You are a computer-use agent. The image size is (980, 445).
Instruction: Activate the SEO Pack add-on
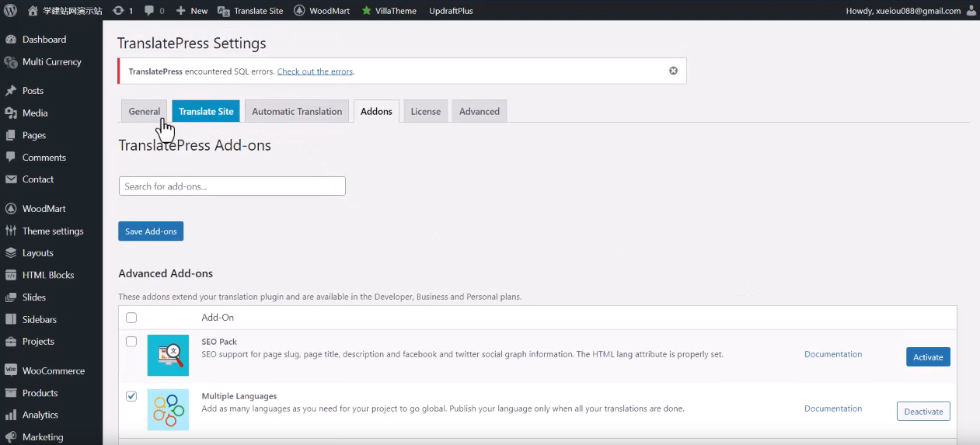927,357
